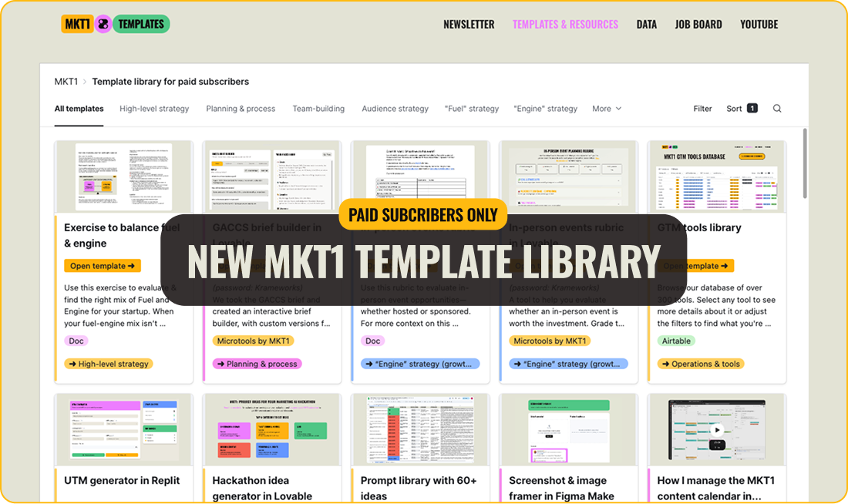Open the GACCS brief builder thumbnail

click(272, 176)
